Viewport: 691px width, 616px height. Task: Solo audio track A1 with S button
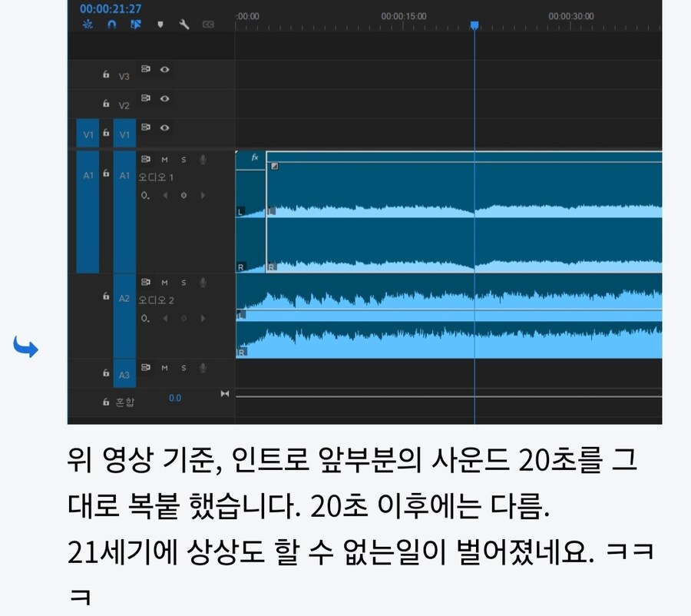(x=183, y=159)
